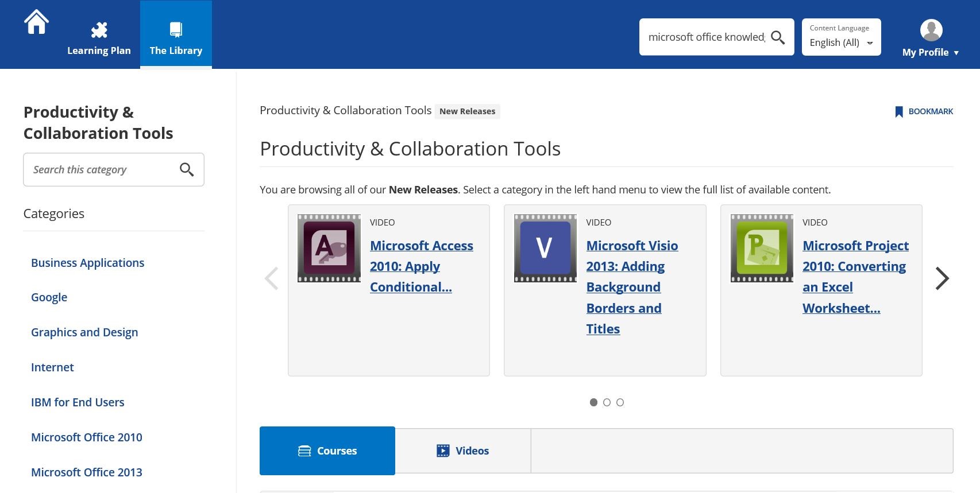
Task: Open The Library tab
Action: pyautogui.click(x=176, y=34)
